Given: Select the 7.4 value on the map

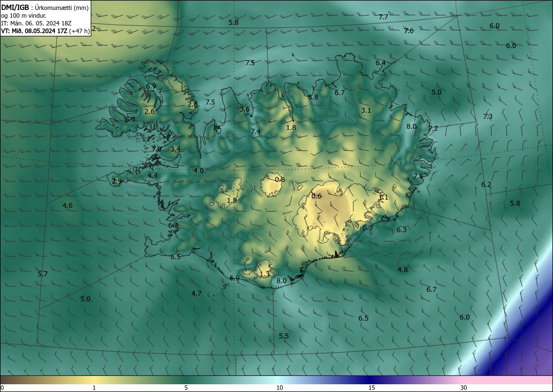Looking at the screenshot, I should (255, 131).
